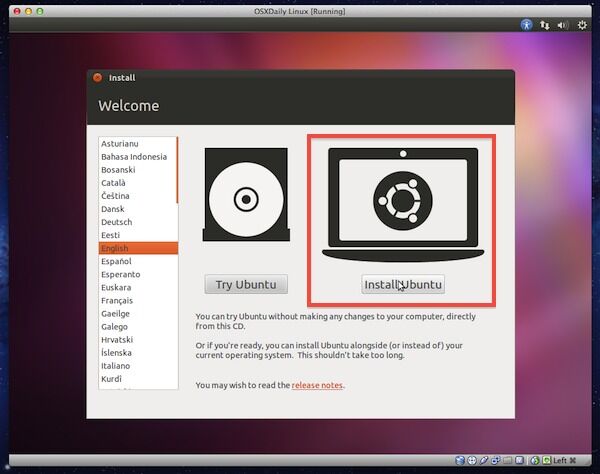Click the VirtualBox mouse integration status icon
The width and height of the screenshot is (600, 474).
point(535,460)
